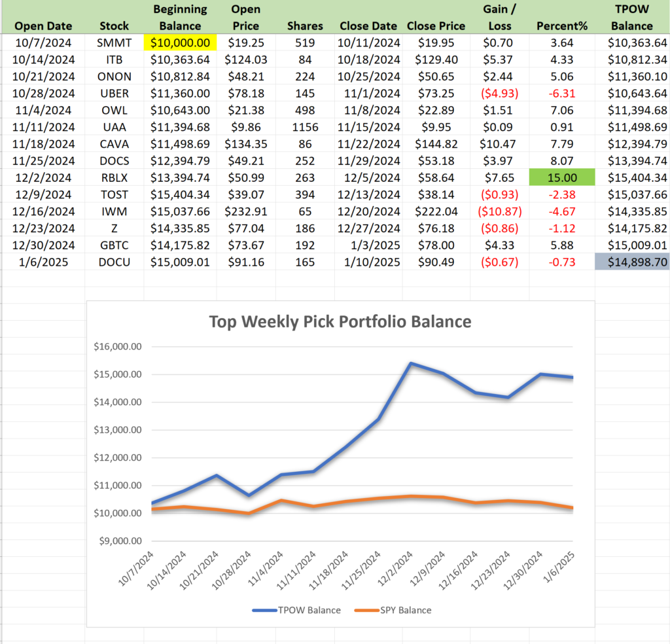Image resolution: width=670 pixels, height=644 pixels.
Task: Click the chart peak near 12/2/2024
Action: tap(411, 363)
